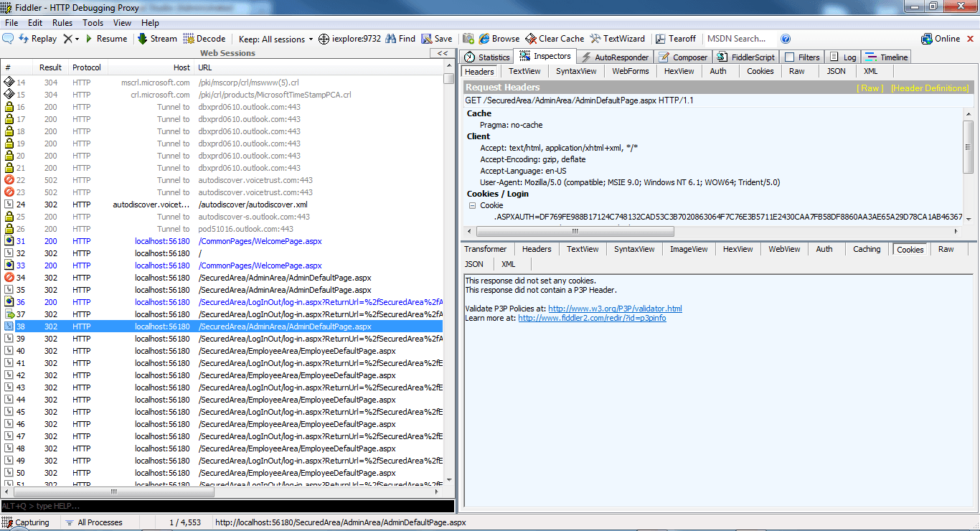Clear the browser cache

[x=555, y=39]
